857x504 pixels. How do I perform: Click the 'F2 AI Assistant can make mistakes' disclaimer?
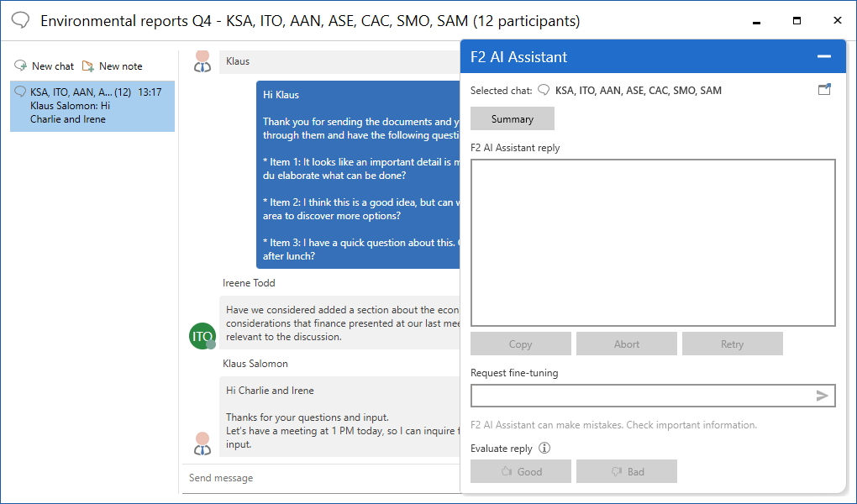click(614, 425)
